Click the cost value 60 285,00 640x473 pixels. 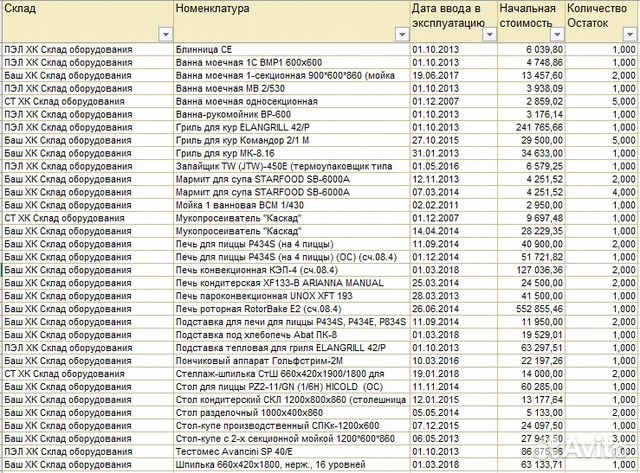531,387
